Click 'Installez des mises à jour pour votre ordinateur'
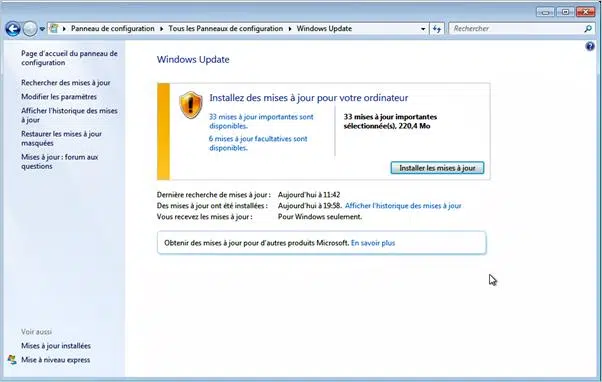The height and width of the screenshot is (382, 602). click(x=309, y=98)
